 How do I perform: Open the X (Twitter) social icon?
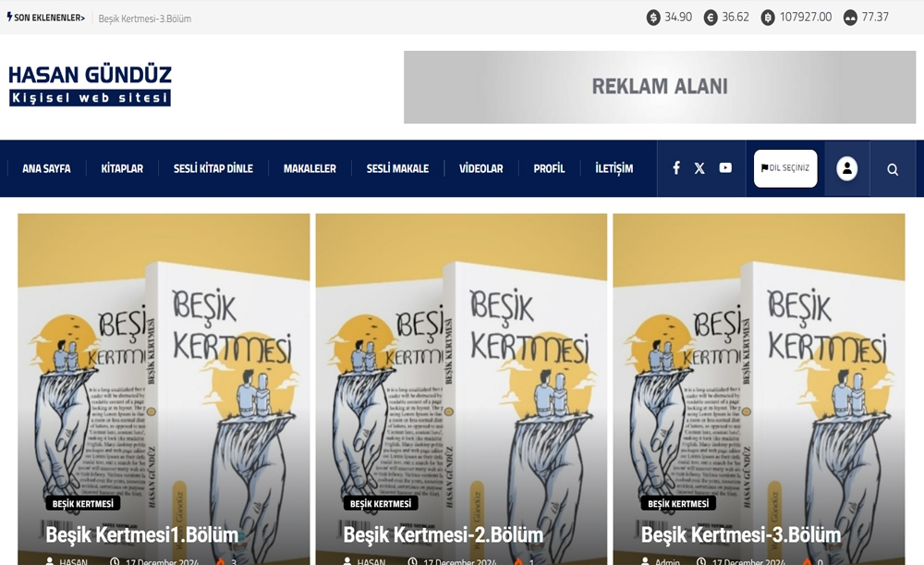699,168
